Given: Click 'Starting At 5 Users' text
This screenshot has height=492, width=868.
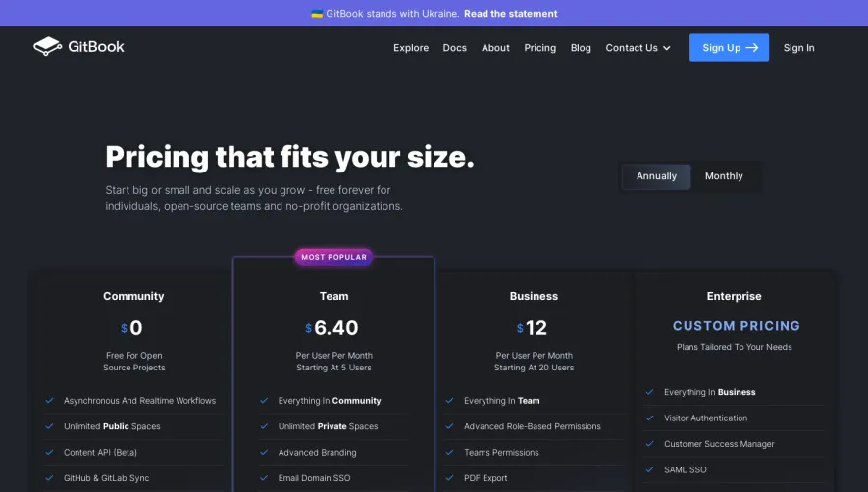Looking at the screenshot, I should [333, 368].
